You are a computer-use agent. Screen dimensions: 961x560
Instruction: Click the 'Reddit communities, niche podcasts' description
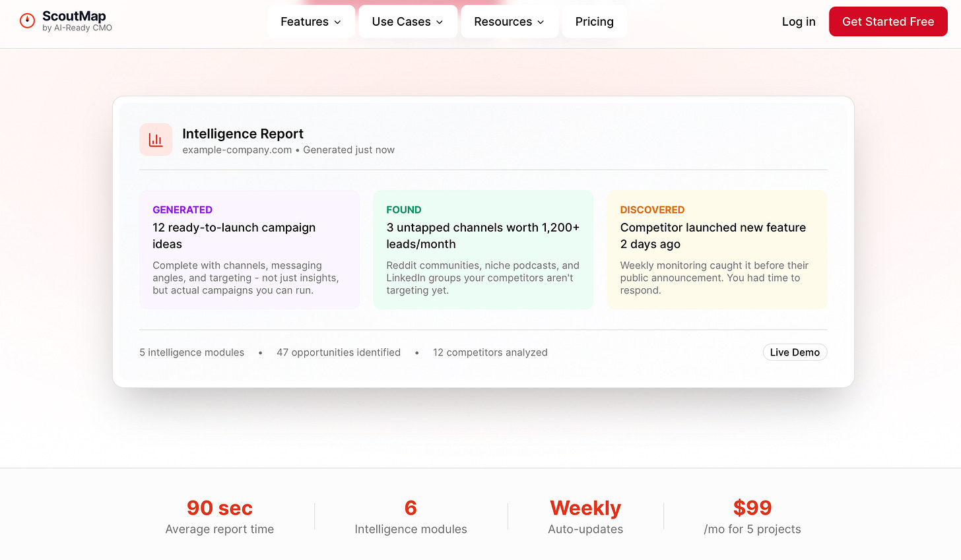(483, 278)
